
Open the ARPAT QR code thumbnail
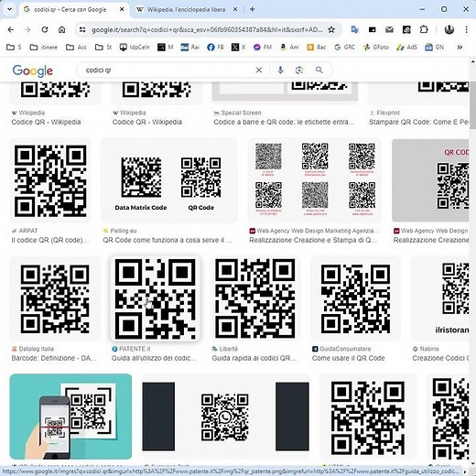[x=50, y=180]
